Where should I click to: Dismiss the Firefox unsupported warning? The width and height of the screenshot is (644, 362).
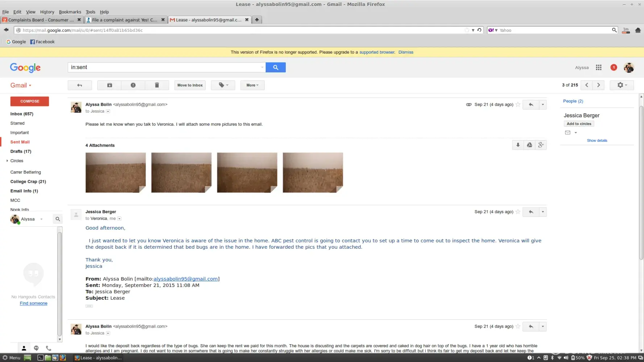click(406, 52)
